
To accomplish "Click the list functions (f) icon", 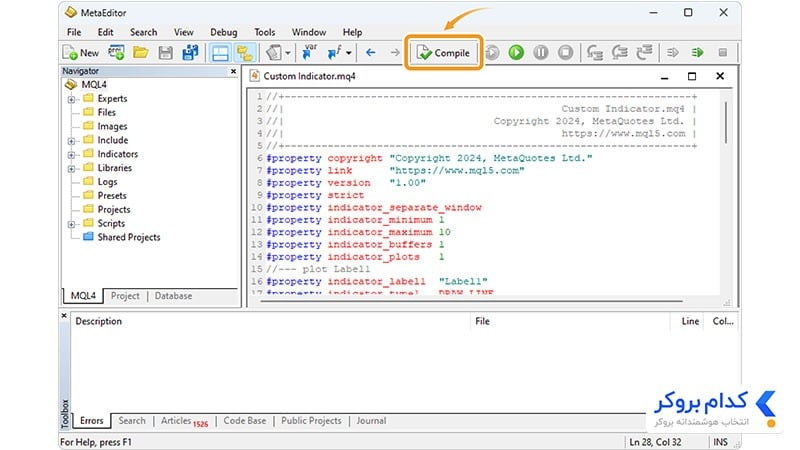I will 335,52.
